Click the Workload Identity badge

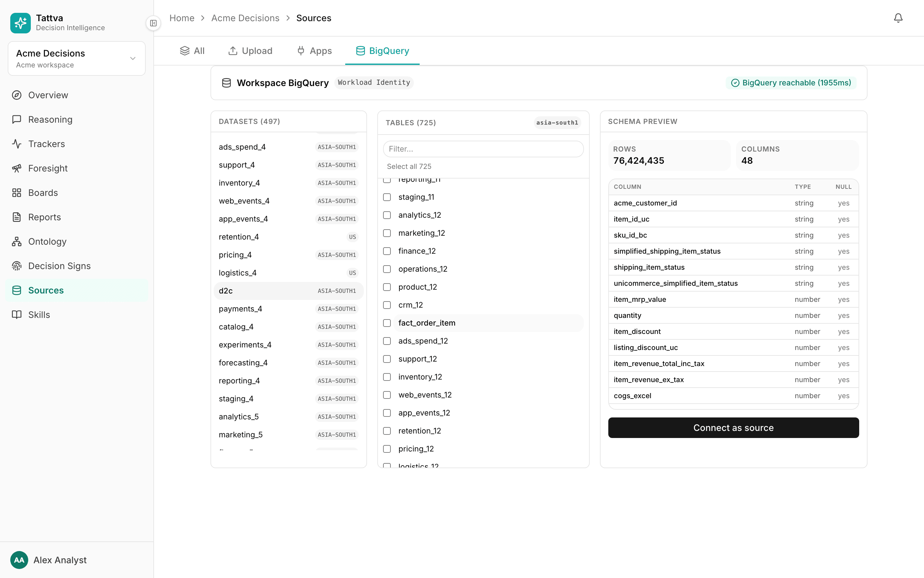(x=374, y=83)
